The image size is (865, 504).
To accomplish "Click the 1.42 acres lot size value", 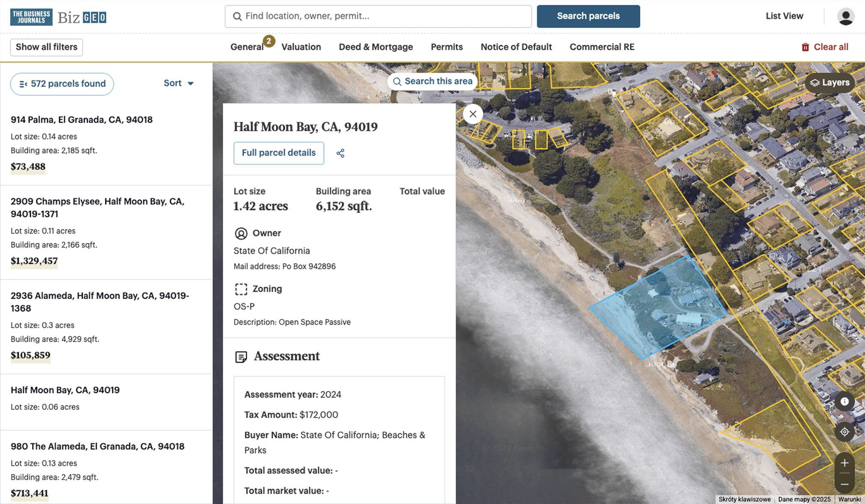I will click(x=261, y=206).
